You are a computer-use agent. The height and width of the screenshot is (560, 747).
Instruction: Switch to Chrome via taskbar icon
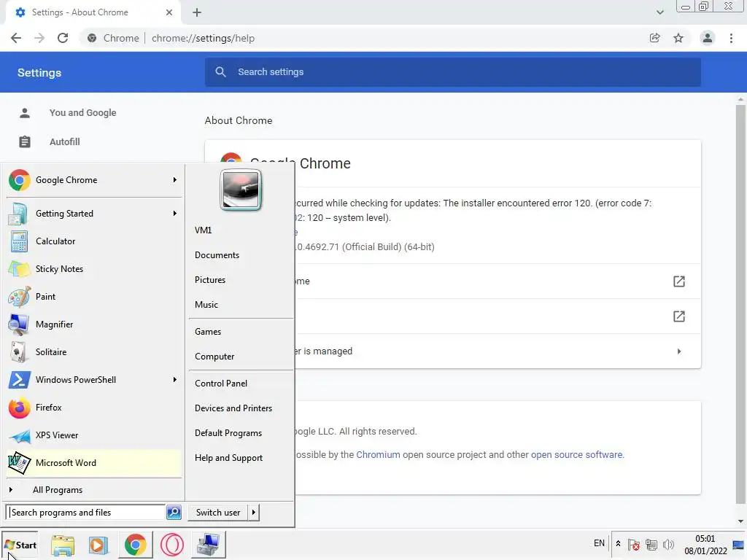pos(135,545)
